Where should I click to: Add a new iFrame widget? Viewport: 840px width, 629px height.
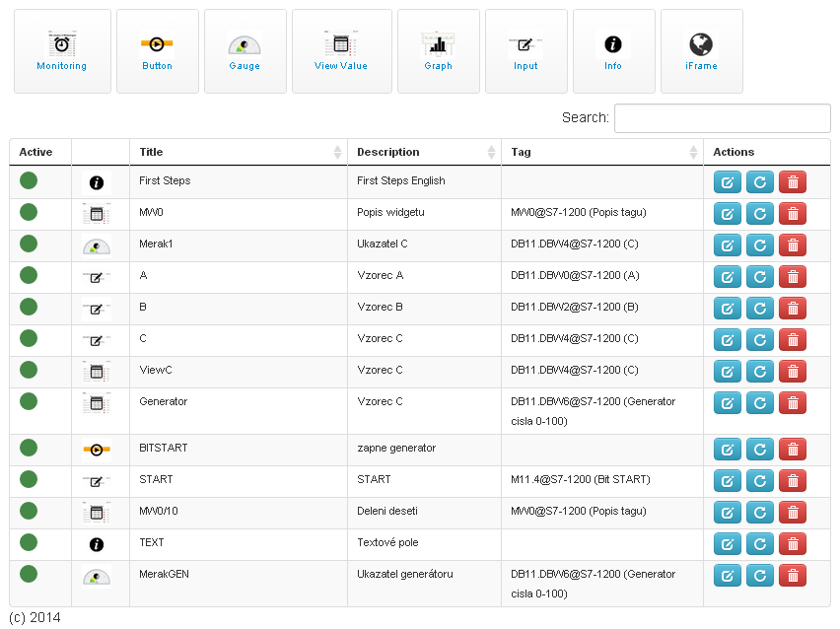(701, 51)
